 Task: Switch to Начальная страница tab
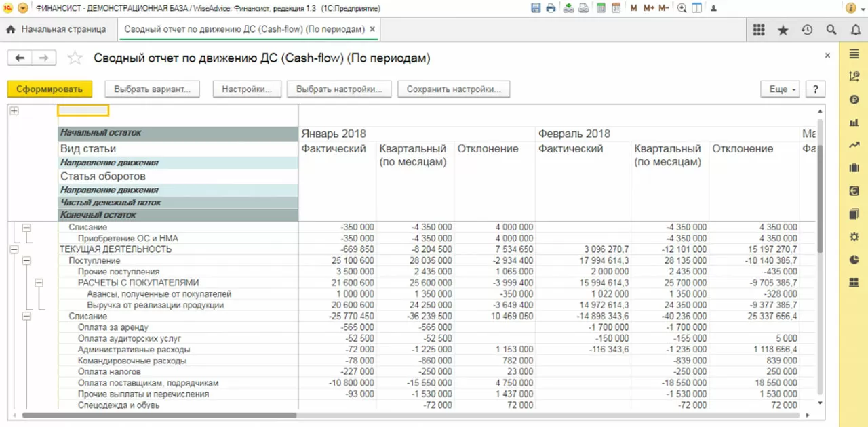pos(58,30)
